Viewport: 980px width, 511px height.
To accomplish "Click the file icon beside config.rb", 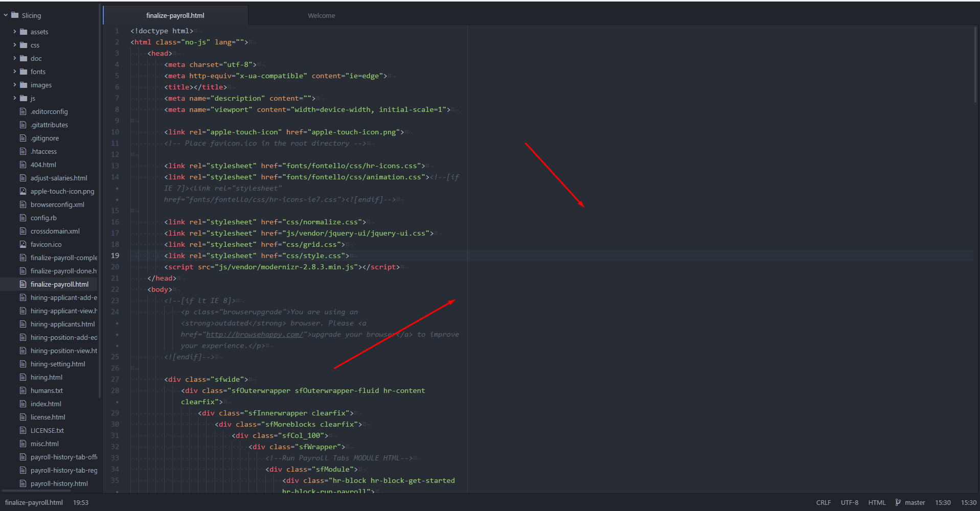I will 23,218.
